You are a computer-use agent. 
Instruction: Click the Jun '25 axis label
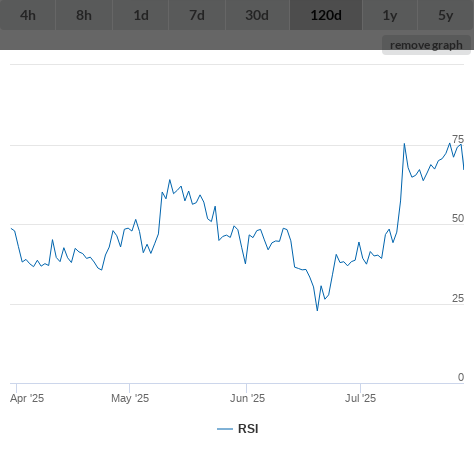coord(247,398)
